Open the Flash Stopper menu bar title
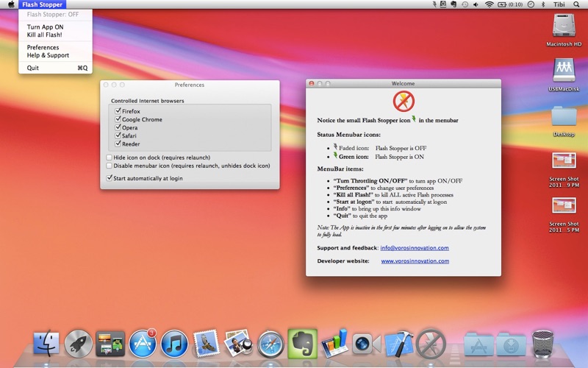The height and width of the screenshot is (368, 588). point(42,4)
